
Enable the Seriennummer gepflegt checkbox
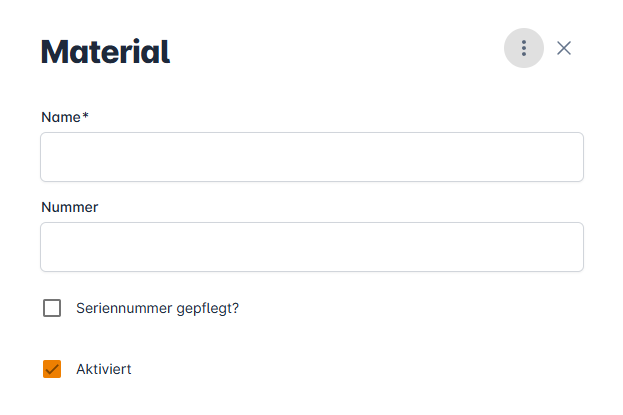[x=52, y=308]
